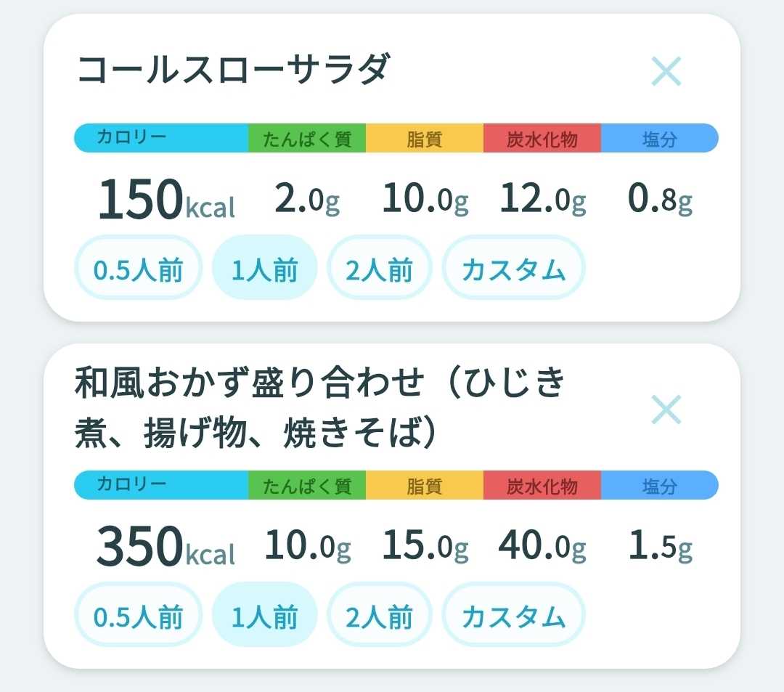
Task: Select 2人前 for コールスローサラダ
Action: pyautogui.click(x=379, y=267)
